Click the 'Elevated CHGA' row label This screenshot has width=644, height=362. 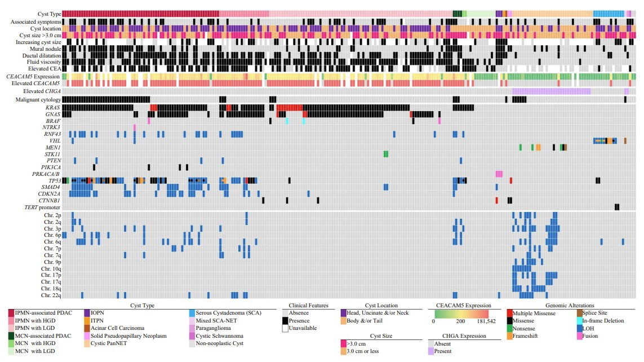pos(42,91)
